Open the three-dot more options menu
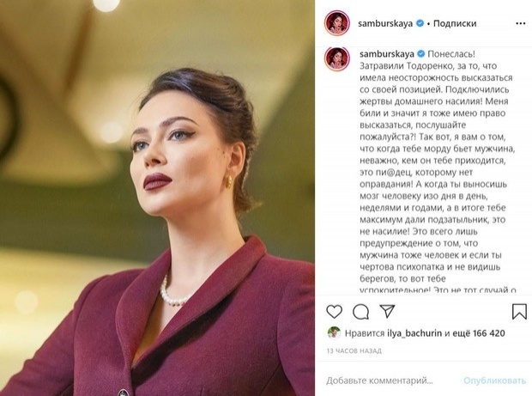Screen dimensions: 532x396 [x=521, y=23]
